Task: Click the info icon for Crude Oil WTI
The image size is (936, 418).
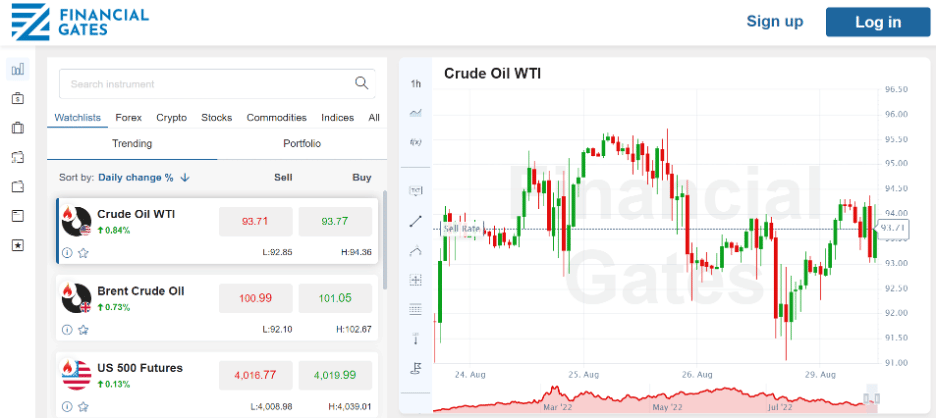Action: pyautogui.click(x=67, y=253)
